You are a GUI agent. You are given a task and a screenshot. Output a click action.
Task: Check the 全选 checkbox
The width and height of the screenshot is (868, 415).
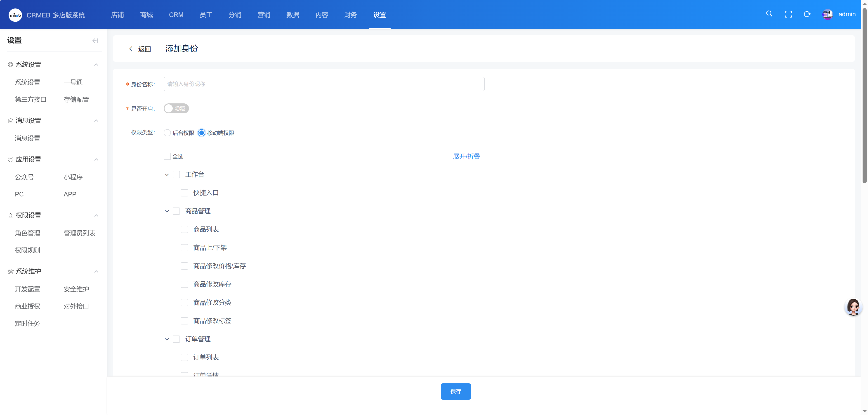167,156
